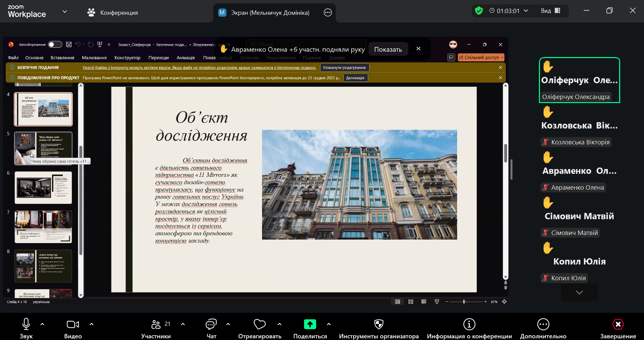Click the green Поделиться share screen icon
Viewport: 644px width, 340px height.
[x=310, y=324]
